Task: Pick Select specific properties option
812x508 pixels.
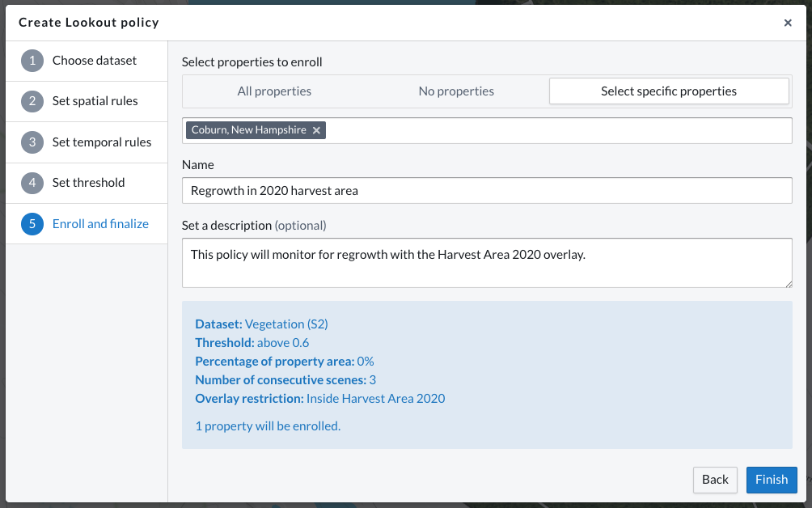Action: tap(669, 91)
